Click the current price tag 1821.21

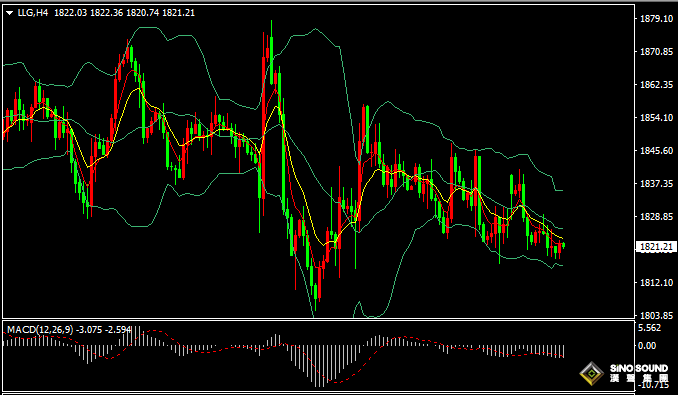click(656, 247)
